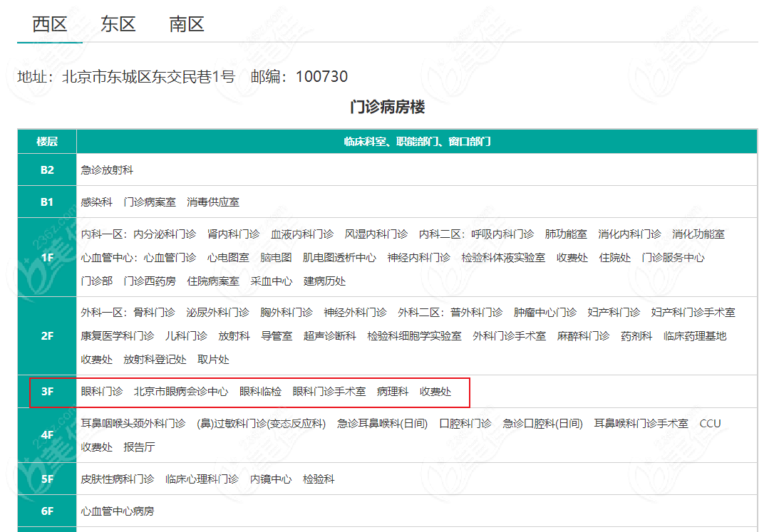Click 耳鼻咽喉头颈外科门诊 on 4F
774x532 pixels.
133,424
